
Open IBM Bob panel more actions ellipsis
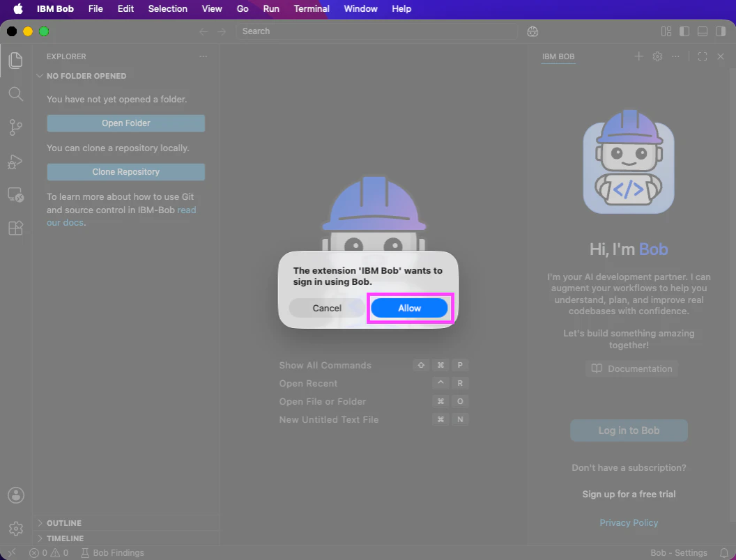pos(675,56)
